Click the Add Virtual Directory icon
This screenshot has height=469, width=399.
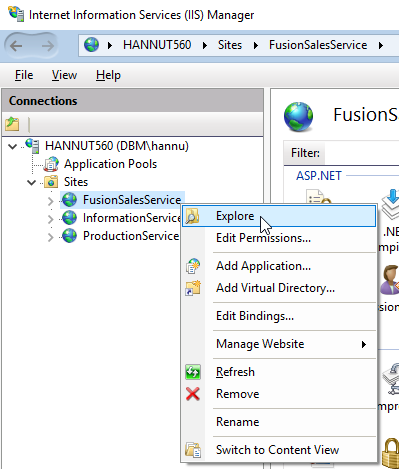193,288
